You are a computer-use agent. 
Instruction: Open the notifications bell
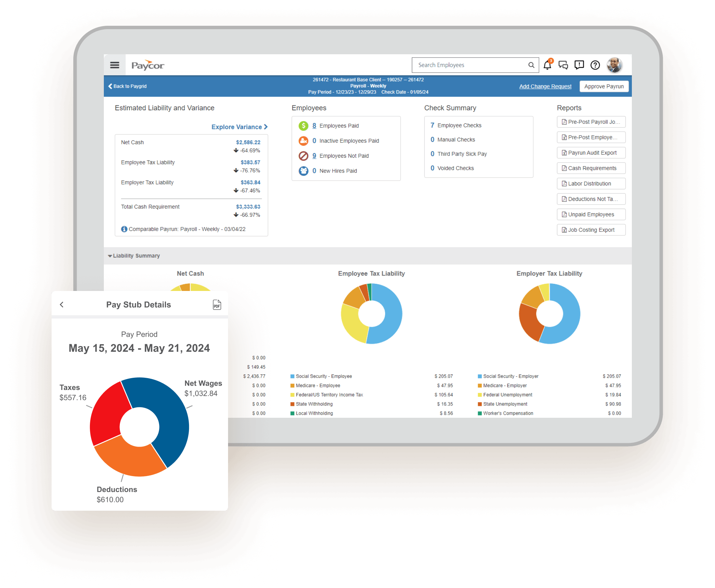(547, 65)
